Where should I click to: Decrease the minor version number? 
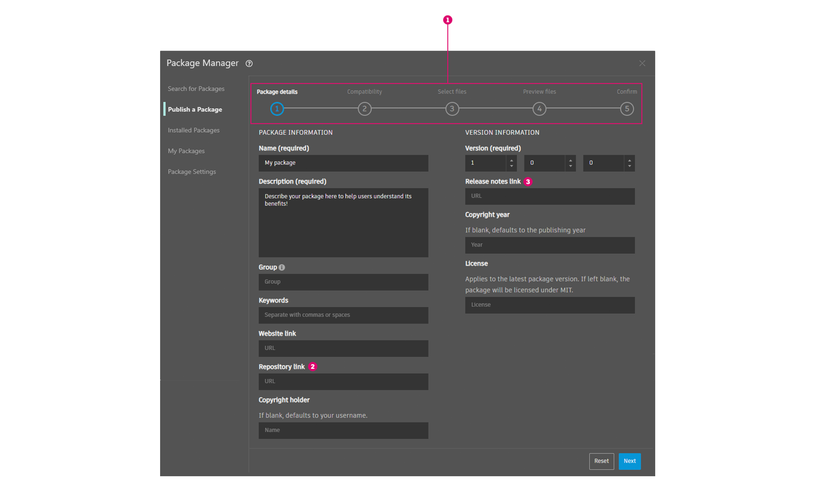[x=570, y=166]
